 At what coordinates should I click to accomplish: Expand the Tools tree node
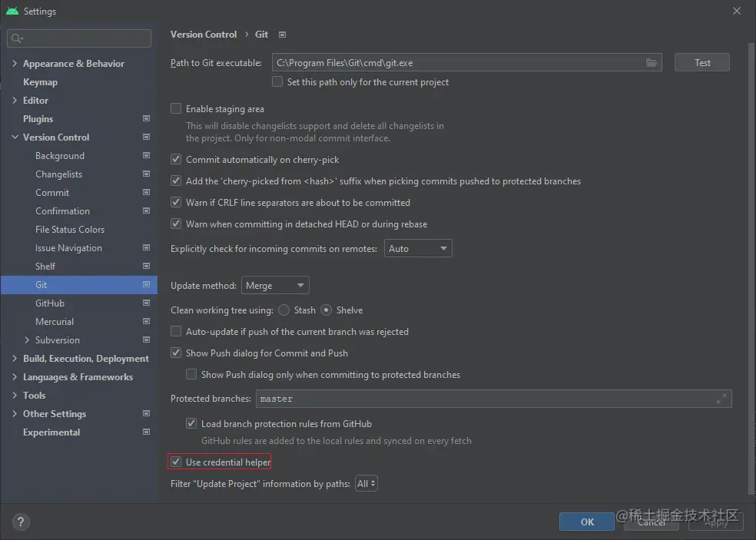point(15,395)
